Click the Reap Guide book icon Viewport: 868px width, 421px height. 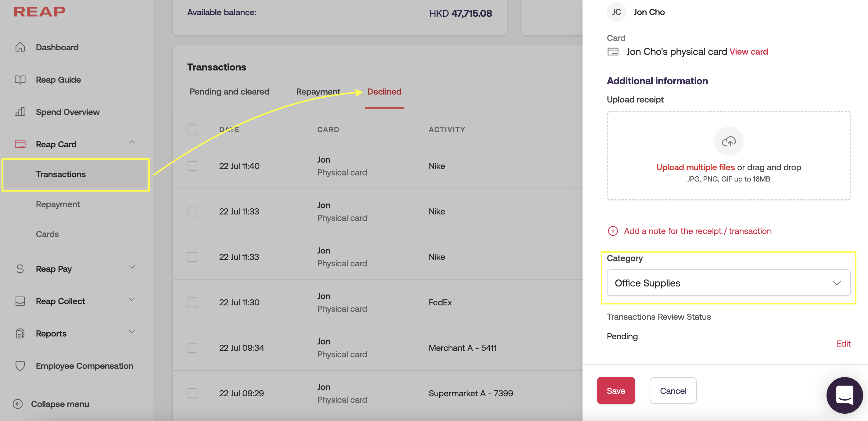point(20,80)
